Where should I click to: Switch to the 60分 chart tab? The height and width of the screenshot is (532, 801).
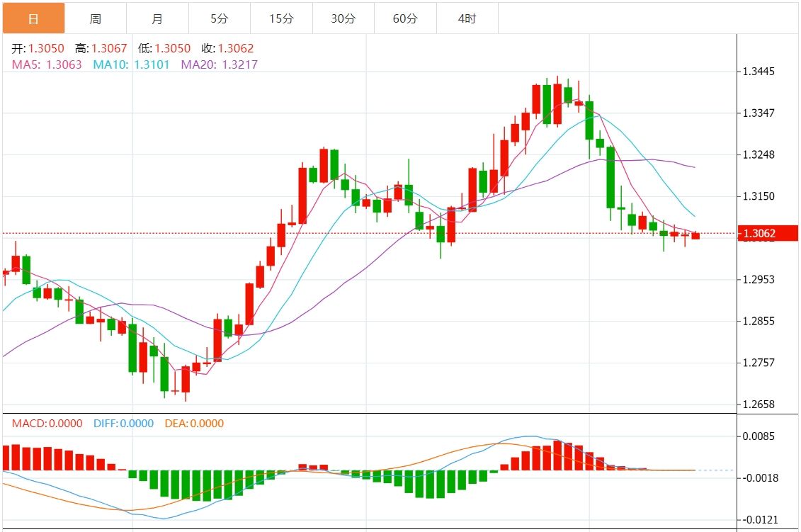[x=405, y=18]
